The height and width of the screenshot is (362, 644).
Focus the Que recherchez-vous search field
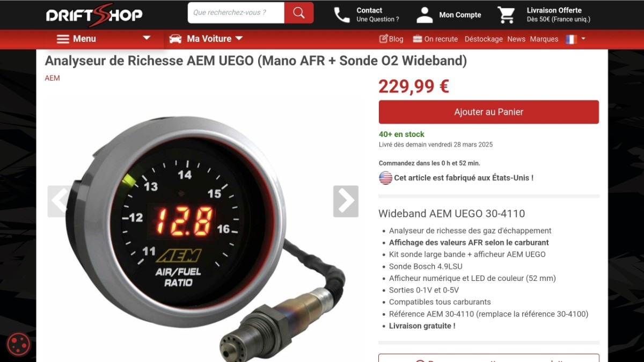coord(236,13)
